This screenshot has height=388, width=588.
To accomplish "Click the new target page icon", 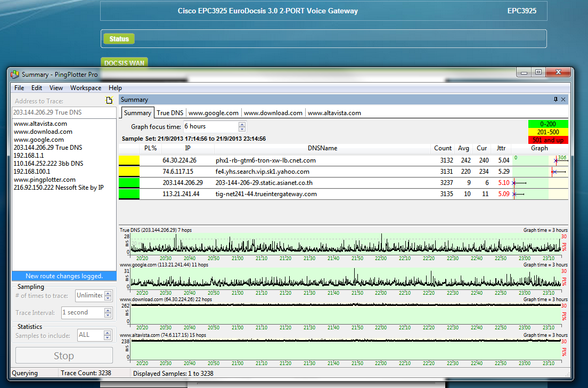I will pos(109,101).
